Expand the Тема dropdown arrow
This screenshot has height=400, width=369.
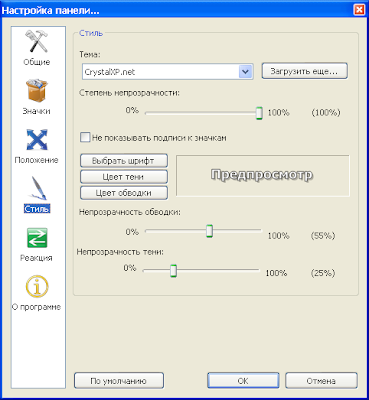[245, 72]
